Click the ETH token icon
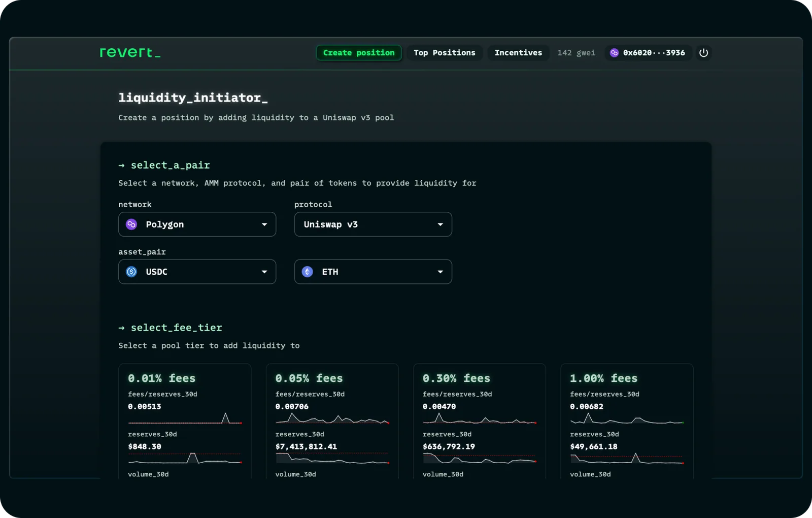This screenshot has width=812, height=518. click(x=308, y=272)
